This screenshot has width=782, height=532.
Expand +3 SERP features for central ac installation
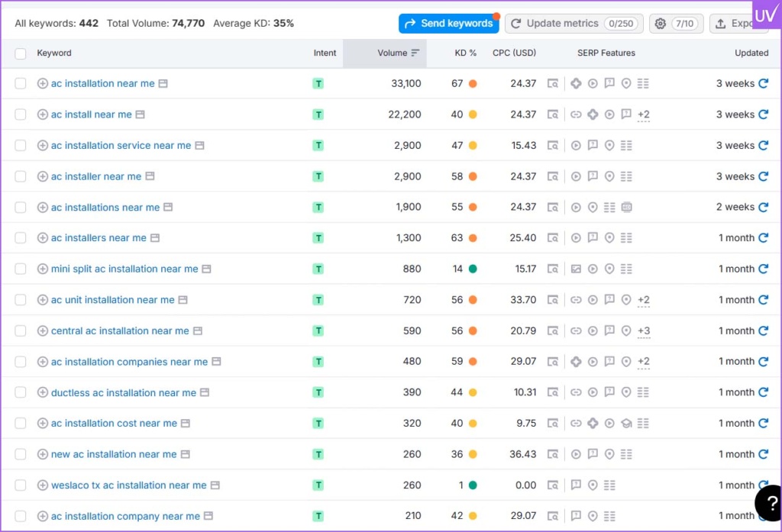coord(643,330)
